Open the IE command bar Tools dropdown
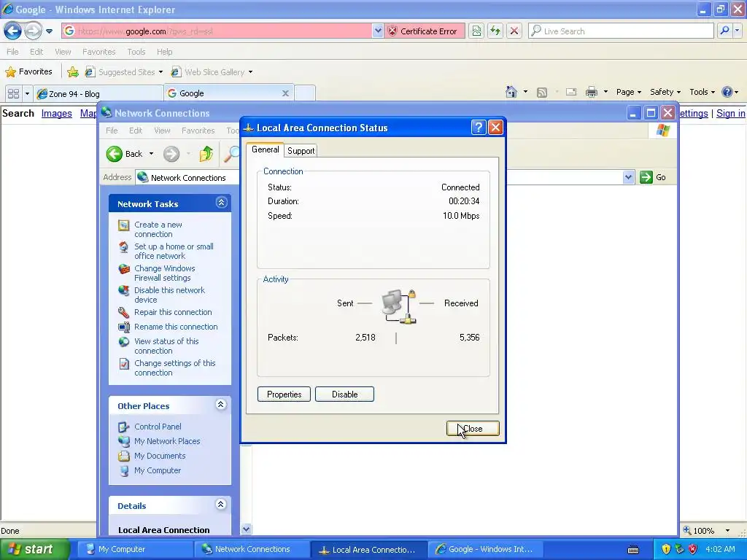This screenshot has height=560, width=747. [703, 92]
